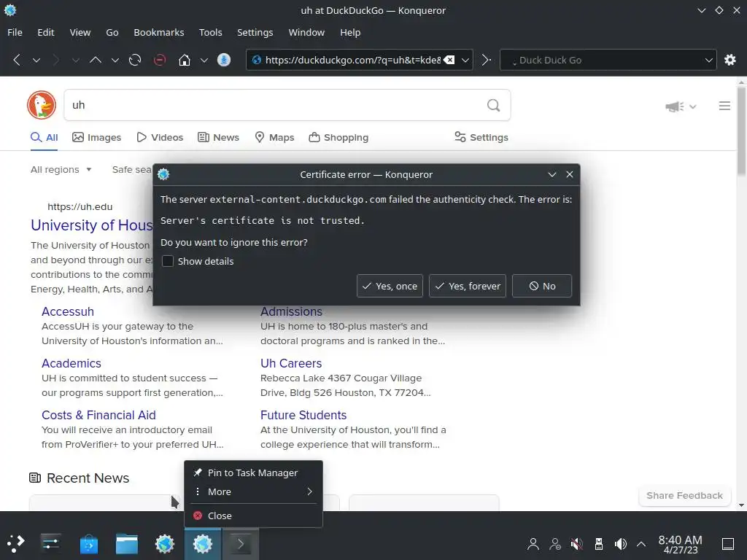Open the Window menu

(306, 32)
